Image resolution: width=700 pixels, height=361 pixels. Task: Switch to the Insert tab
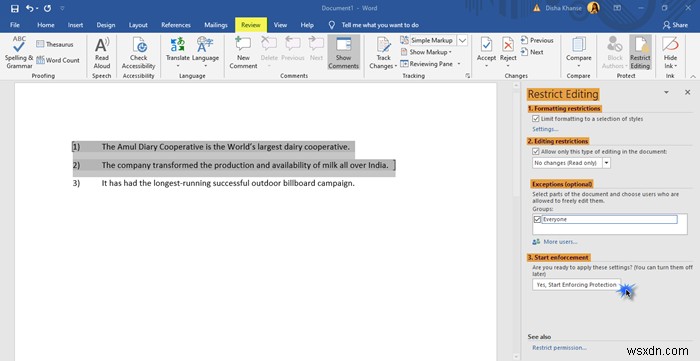(75, 25)
